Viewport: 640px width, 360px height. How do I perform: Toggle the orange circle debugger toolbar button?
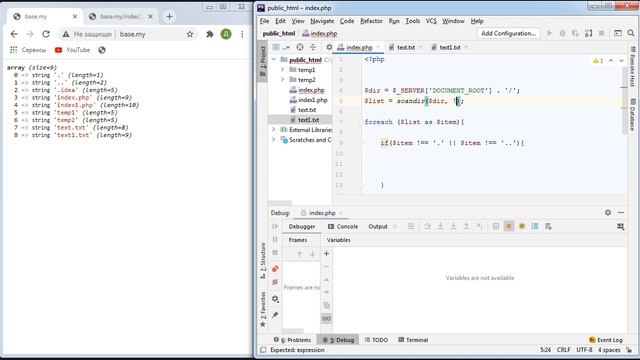522,227
